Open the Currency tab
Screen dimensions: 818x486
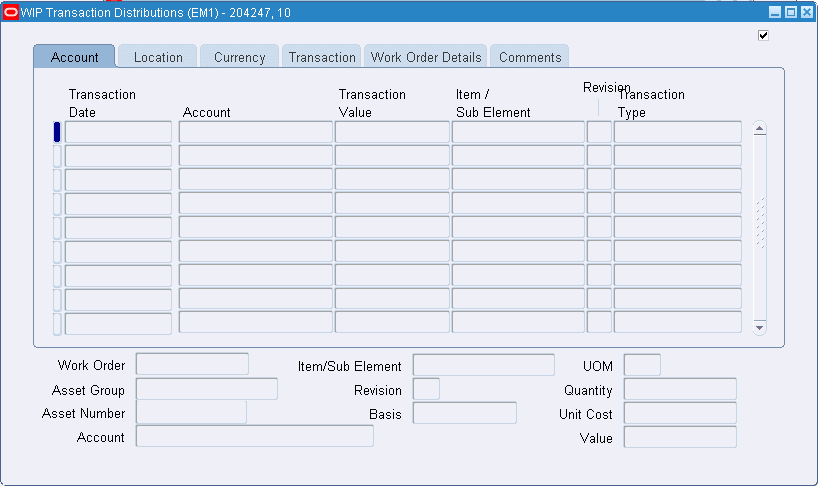239,57
